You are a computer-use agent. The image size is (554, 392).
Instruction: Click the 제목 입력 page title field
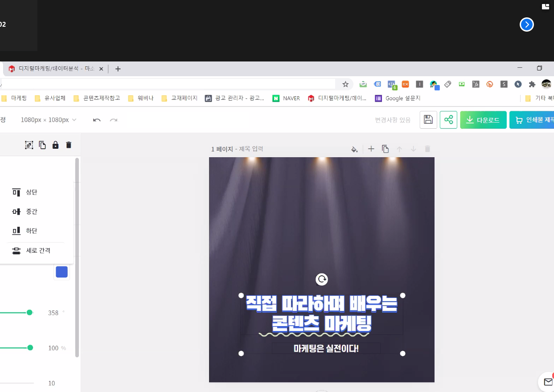[x=251, y=149]
